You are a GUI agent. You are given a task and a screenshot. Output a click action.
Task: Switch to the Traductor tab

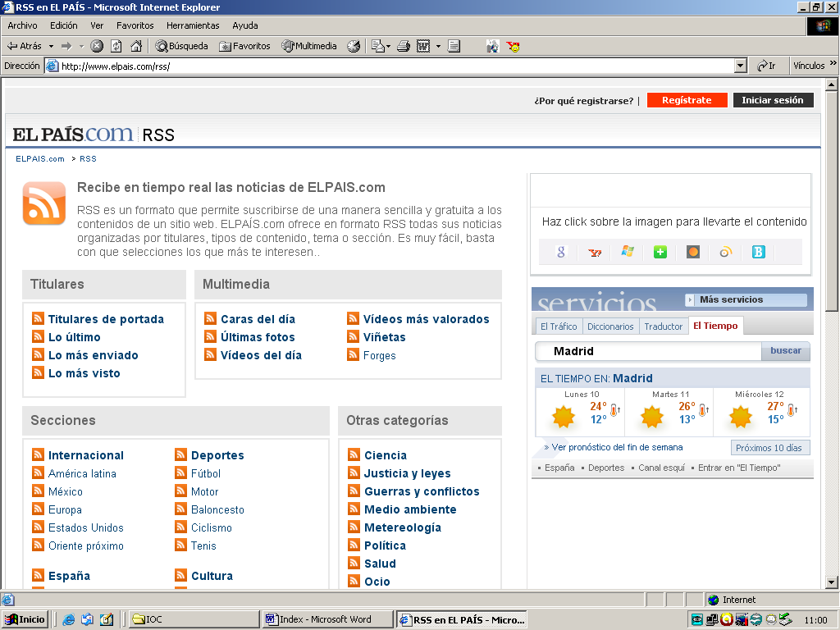pyautogui.click(x=663, y=326)
